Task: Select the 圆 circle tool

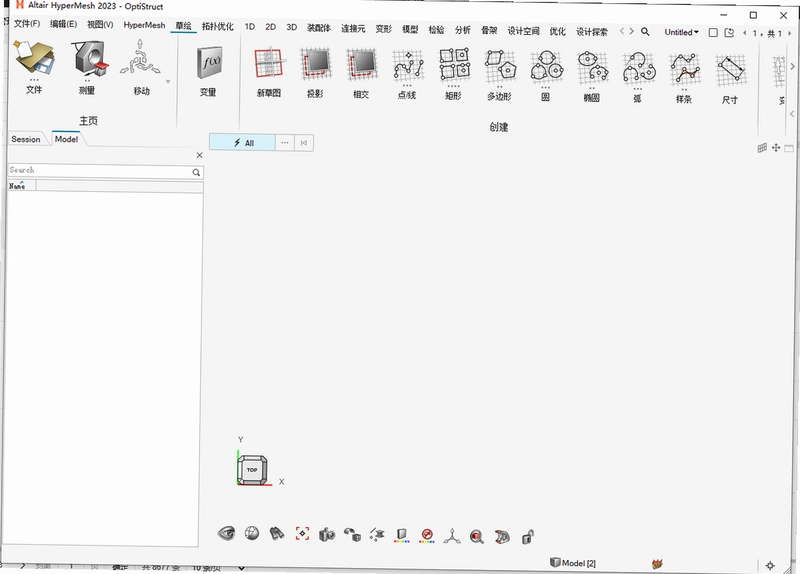Action: click(546, 67)
